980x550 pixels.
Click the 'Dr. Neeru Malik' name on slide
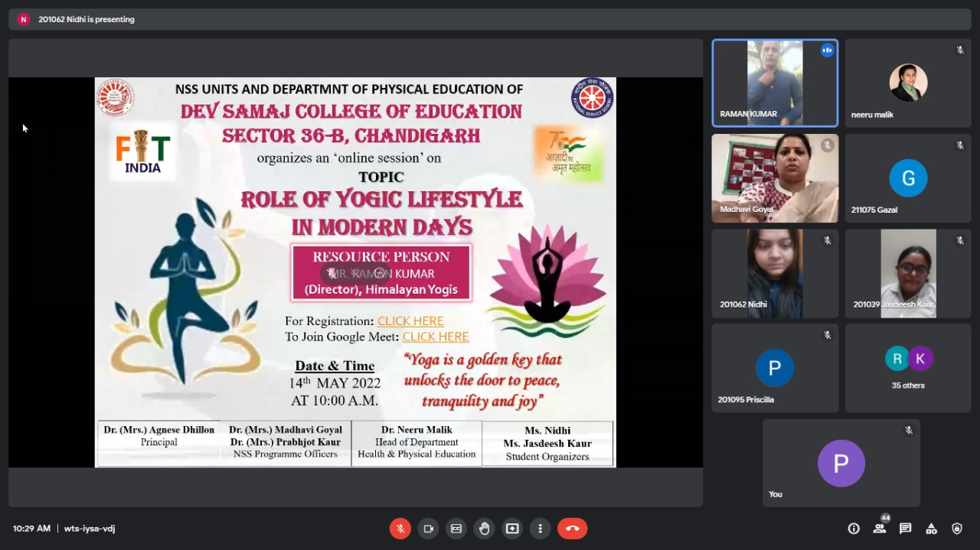tap(416, 430)
